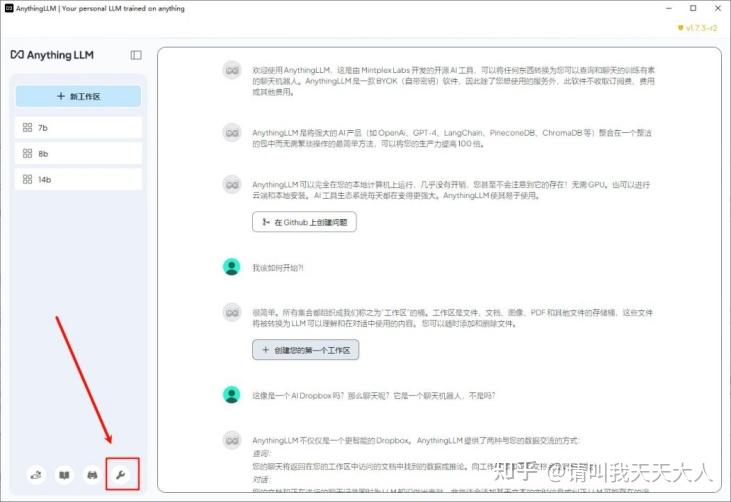Click the app icon in the title bar

click(9, 8)
